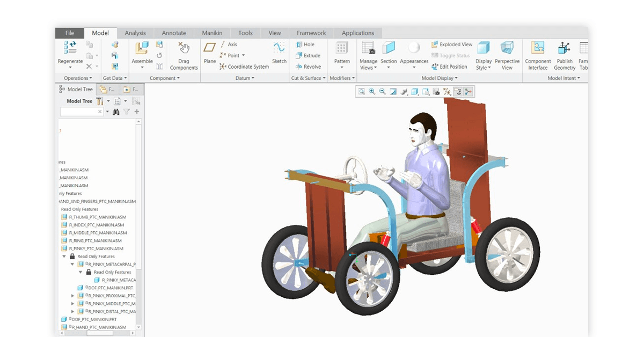
Task: Create a datum Axis
Action: click(x=229, y=45)
